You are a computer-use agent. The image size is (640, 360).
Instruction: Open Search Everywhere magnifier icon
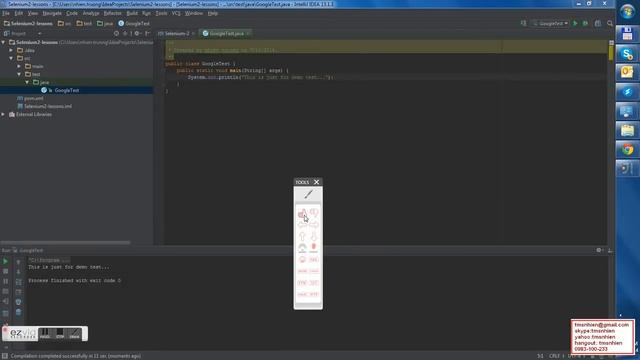pyautogui.click(x=610, y=24)
